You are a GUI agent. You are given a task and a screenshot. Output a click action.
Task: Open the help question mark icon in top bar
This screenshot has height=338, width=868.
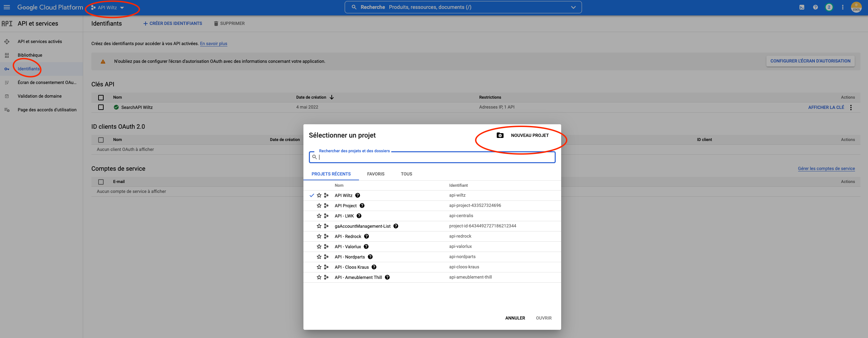tap(815, 7)
